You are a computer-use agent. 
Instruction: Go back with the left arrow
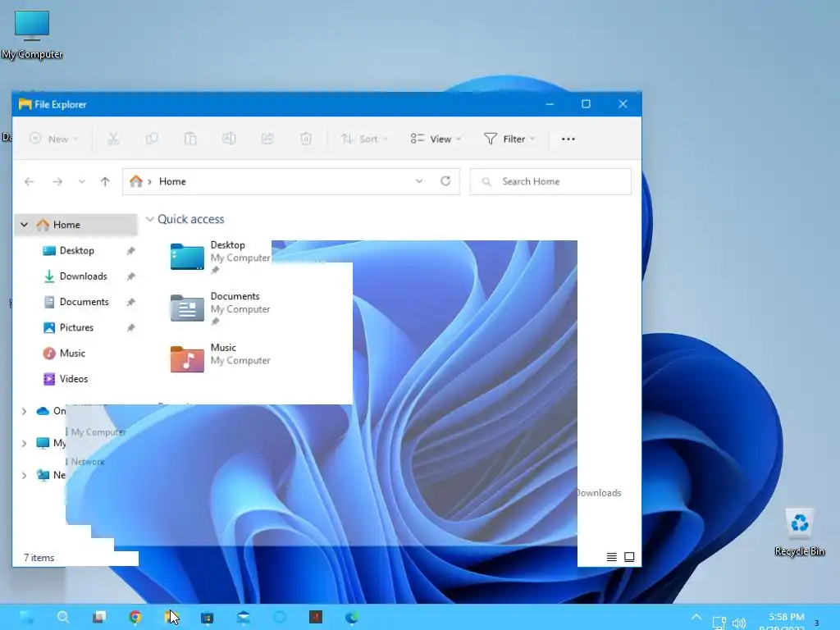[x=30, y=181]
